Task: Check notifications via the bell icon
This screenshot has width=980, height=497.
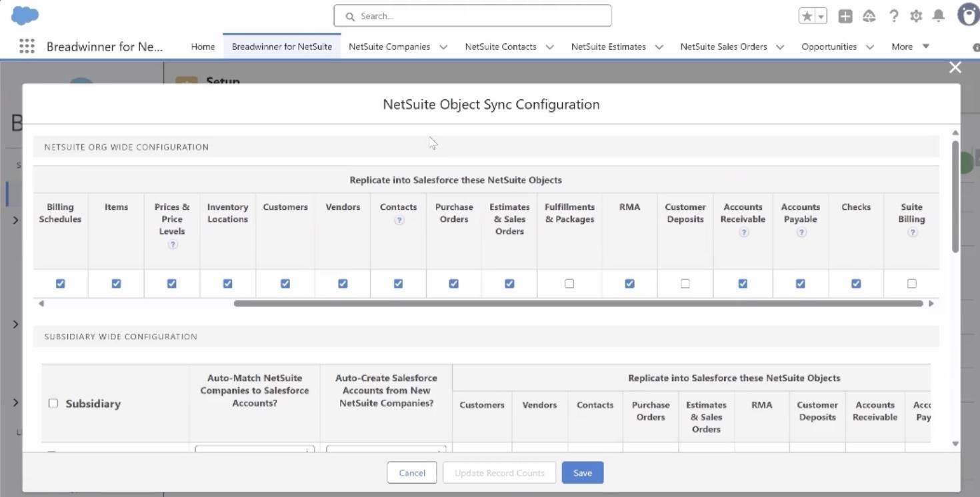Action: [x=939, y=15]
